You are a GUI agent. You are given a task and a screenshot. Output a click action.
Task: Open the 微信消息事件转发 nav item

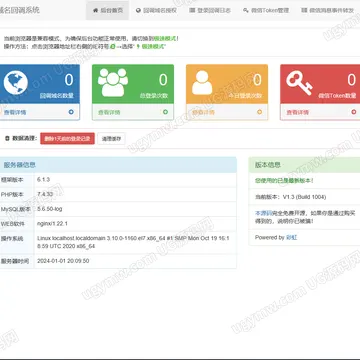pyautogui.click(x=328, y=10)
